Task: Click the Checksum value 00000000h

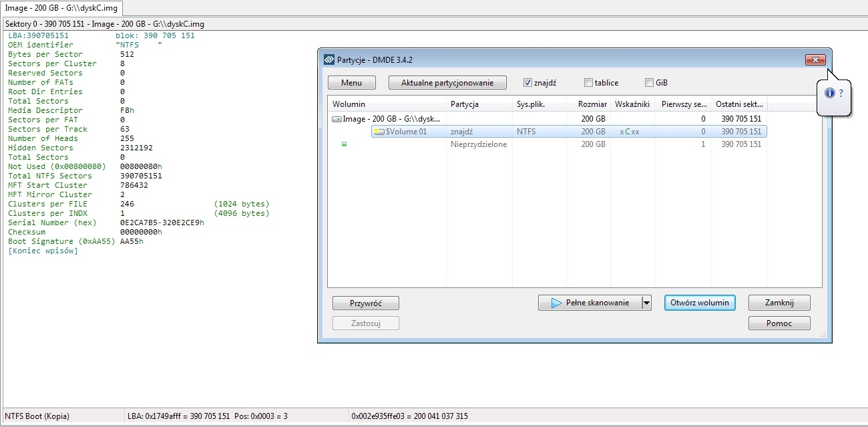Action: (x=141, y=232)
